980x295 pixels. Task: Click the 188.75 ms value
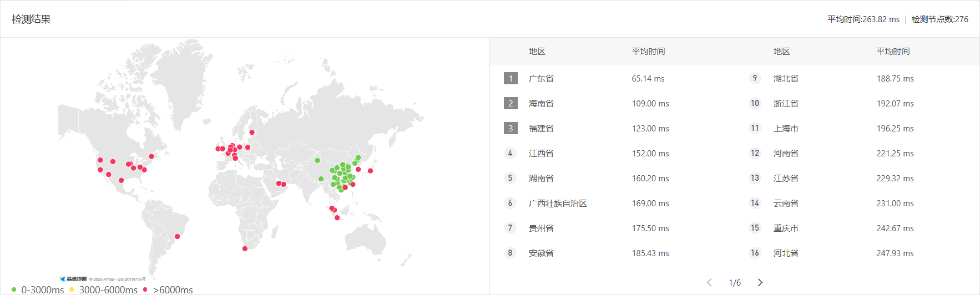[x=895, y=79]
